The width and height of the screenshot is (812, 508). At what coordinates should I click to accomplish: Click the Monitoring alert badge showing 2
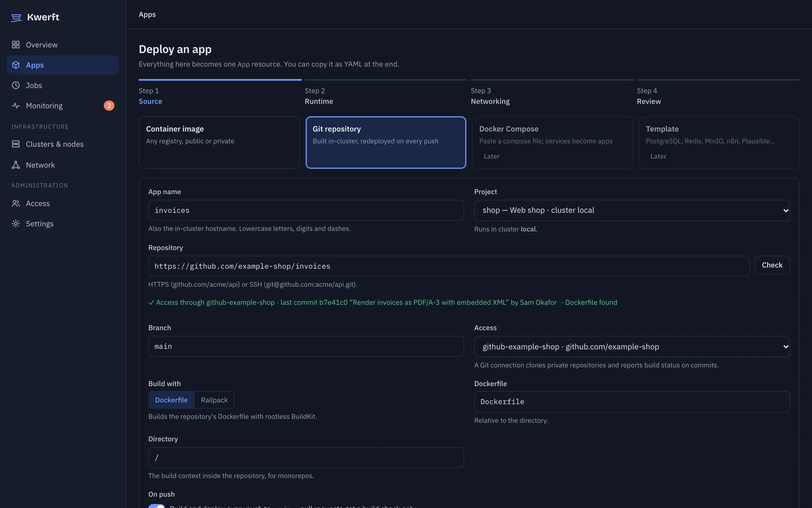(x=109, y=106)
